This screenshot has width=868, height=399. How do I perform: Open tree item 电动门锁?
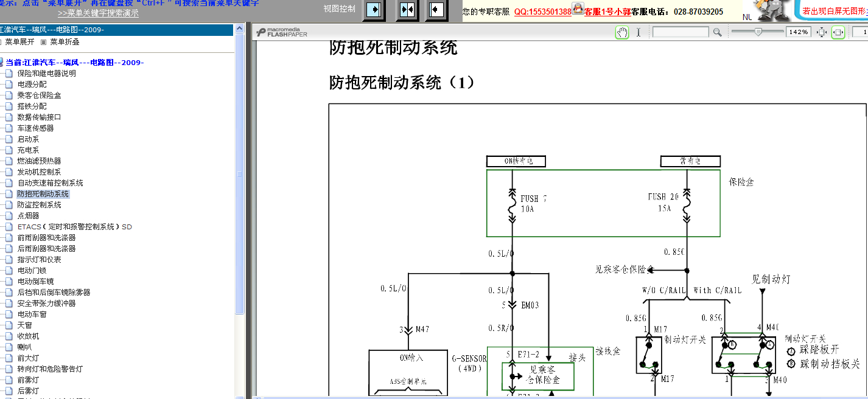click(x=32, y=270)
